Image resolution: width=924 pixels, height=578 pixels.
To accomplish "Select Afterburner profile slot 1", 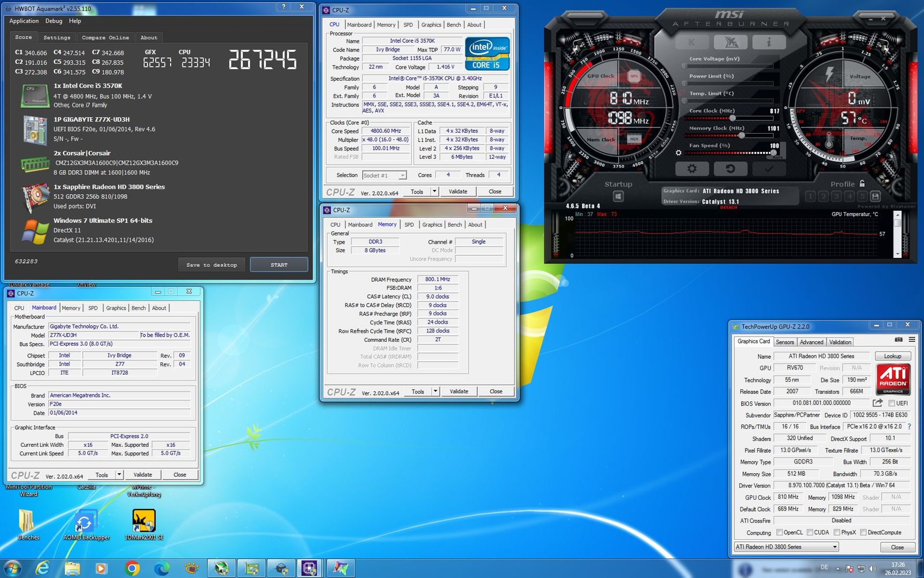I will pos(811,196).
